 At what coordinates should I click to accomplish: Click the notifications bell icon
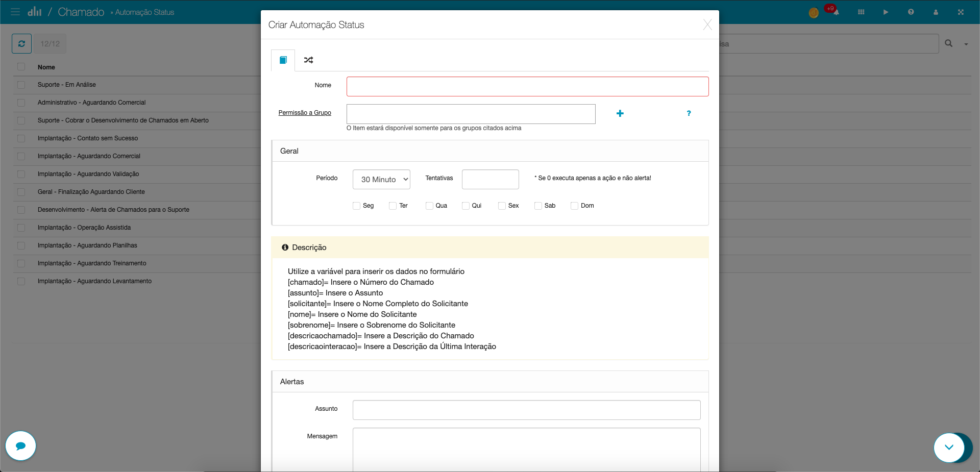coord(836,12)
